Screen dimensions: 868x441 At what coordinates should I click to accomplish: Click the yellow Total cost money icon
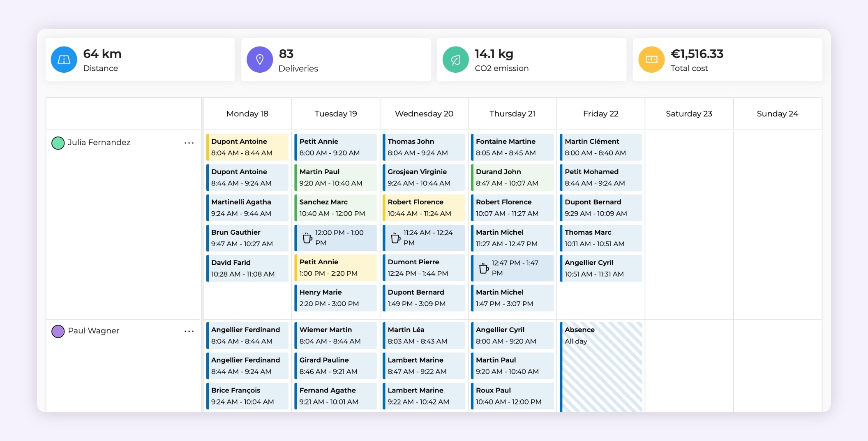coord(651,59)
